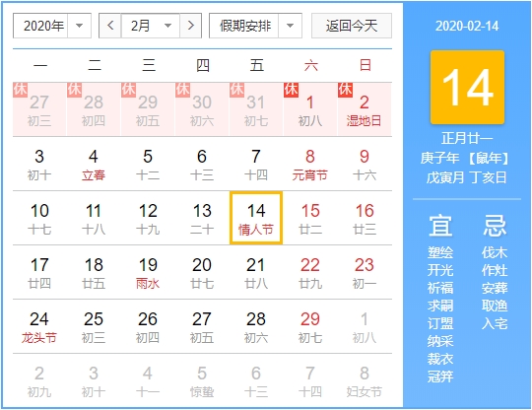This screenshot has height=410, width=532.
Task: Choose March 8 妇女节 date
Action: coord(365,380)
